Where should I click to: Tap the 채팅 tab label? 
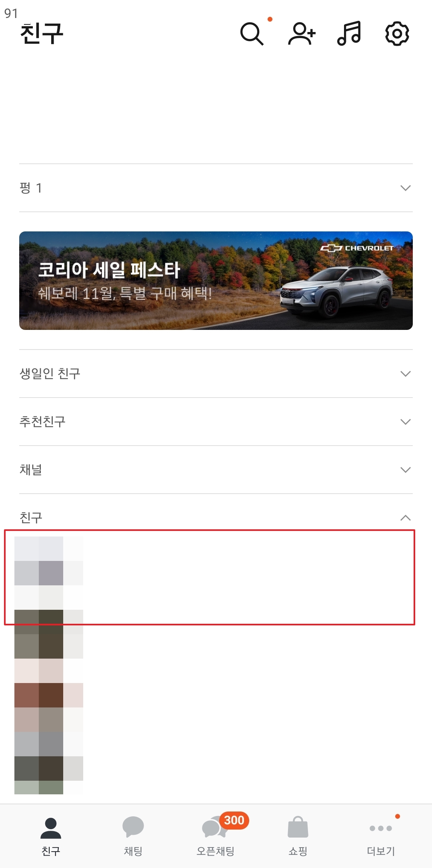pos(133,851)
